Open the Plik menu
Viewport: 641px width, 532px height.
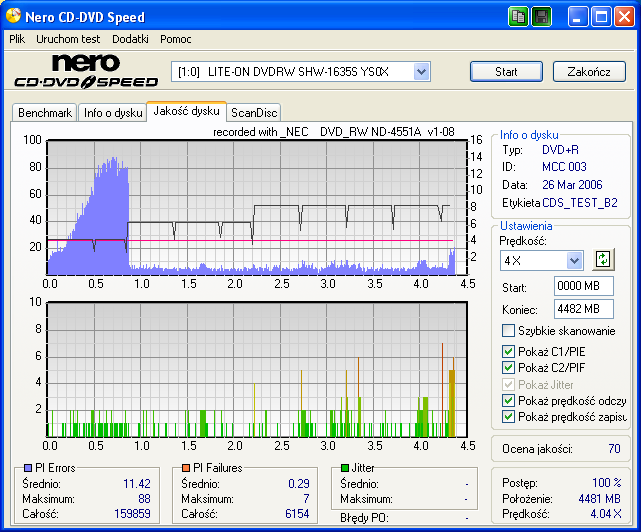17,39
